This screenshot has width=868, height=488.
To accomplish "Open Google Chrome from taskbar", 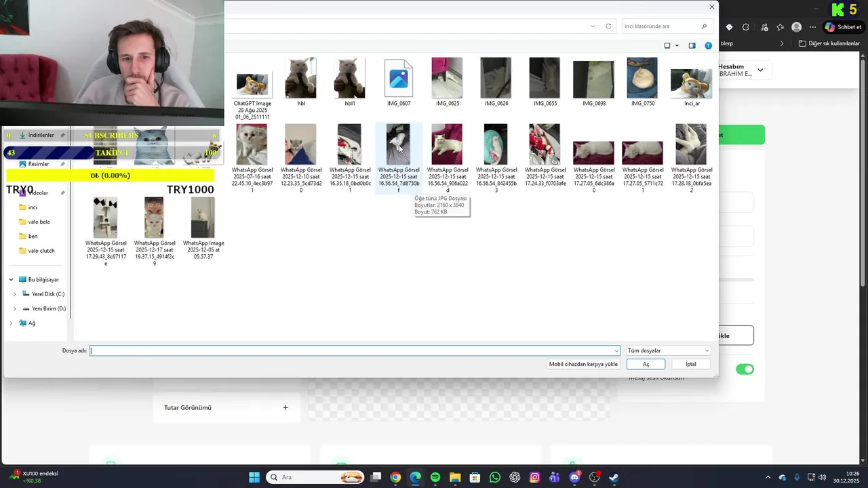I will (395, 477).
